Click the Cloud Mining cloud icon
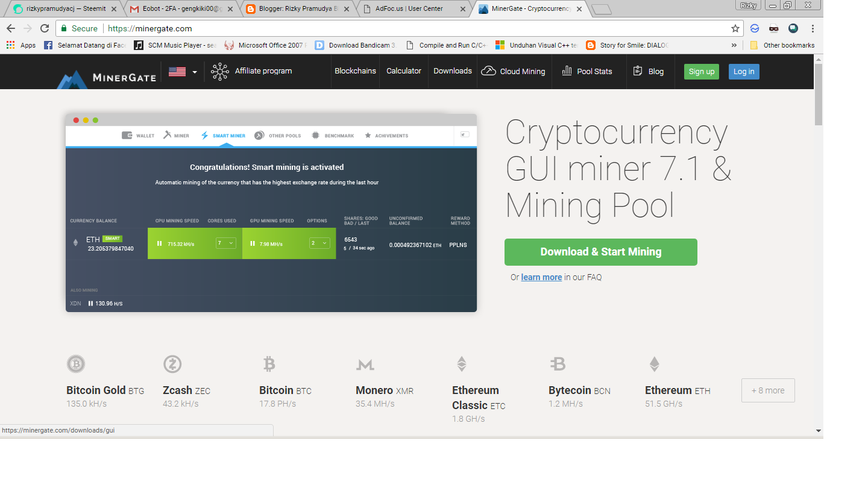This screenshot has height=488, width=868. (x=488, y=71)
